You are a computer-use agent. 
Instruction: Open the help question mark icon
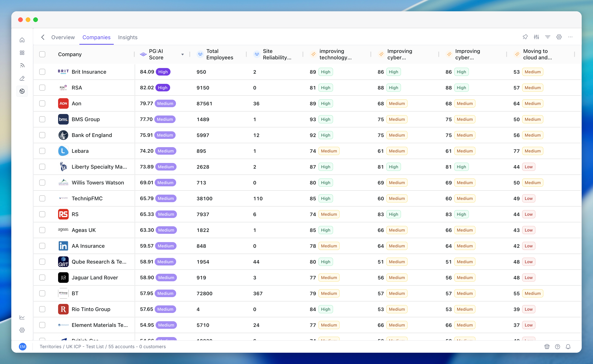pos(558,346)
